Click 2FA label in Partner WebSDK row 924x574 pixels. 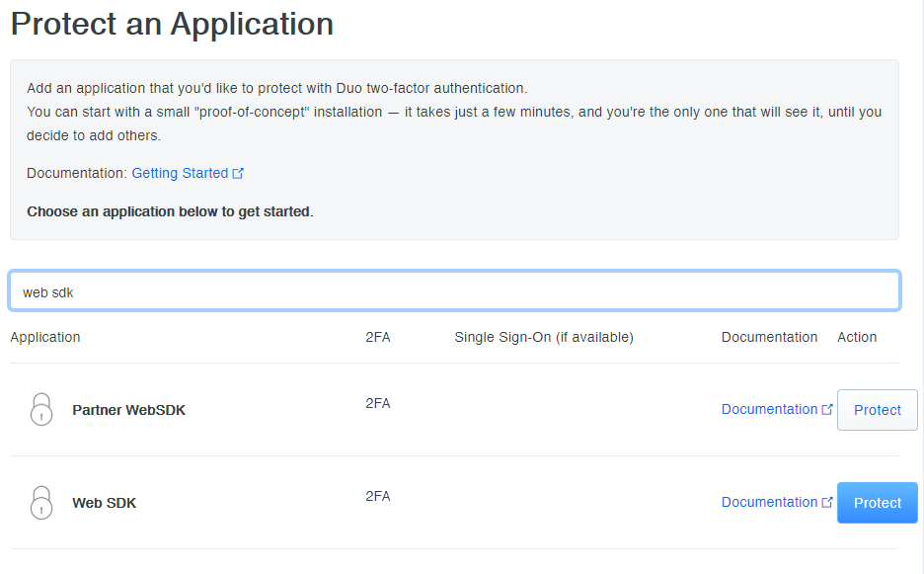378,403
